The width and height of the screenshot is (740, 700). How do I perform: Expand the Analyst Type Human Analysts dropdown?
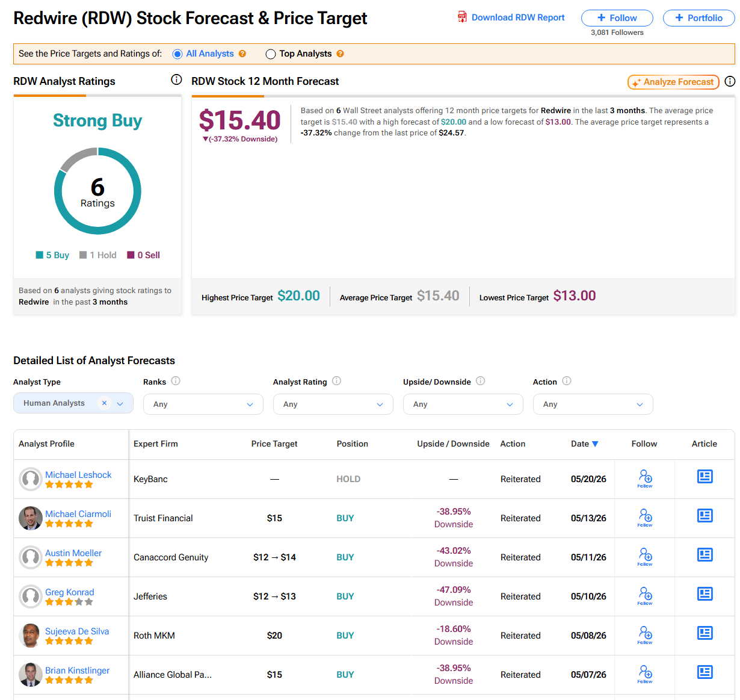tap(120, 404)
